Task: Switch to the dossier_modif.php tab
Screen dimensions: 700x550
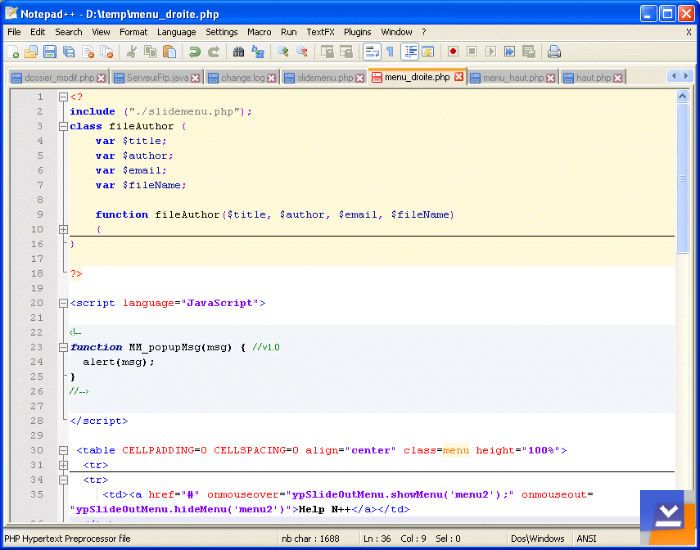Action: click(x=58, y=78)
